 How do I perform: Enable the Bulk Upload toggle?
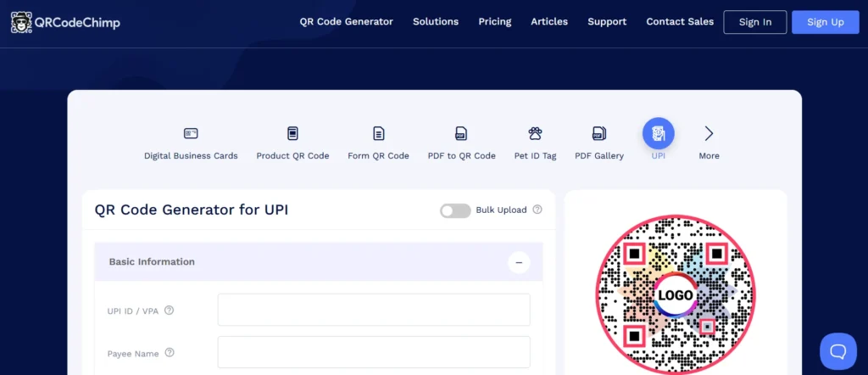click(x=455, y=210)
